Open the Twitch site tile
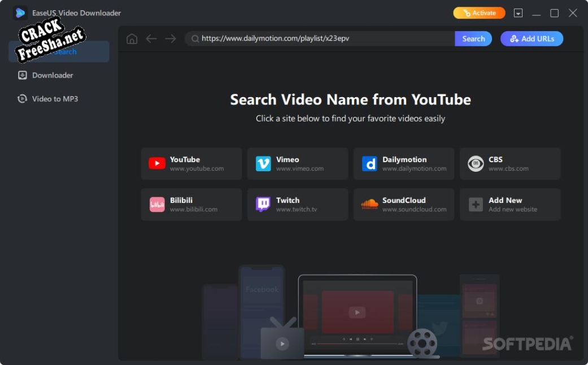This screenshot has width=588, height=365. [x=298, y=205]
